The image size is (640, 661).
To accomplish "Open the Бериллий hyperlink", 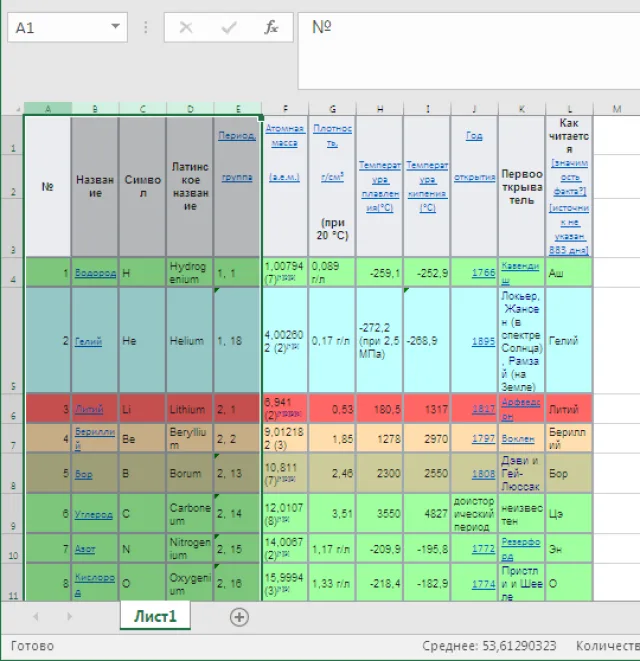I will 95,438.
